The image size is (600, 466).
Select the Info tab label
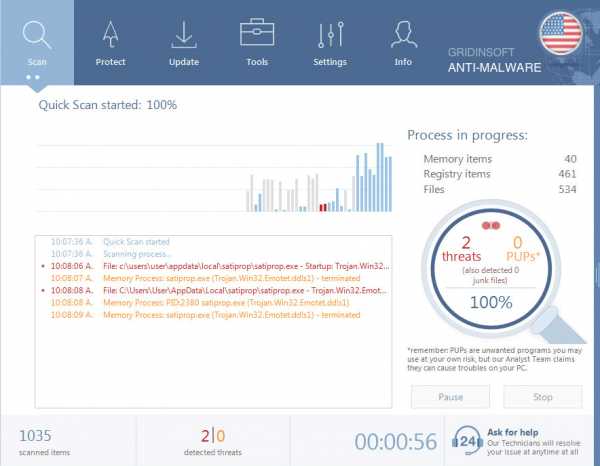click(403, 62)
